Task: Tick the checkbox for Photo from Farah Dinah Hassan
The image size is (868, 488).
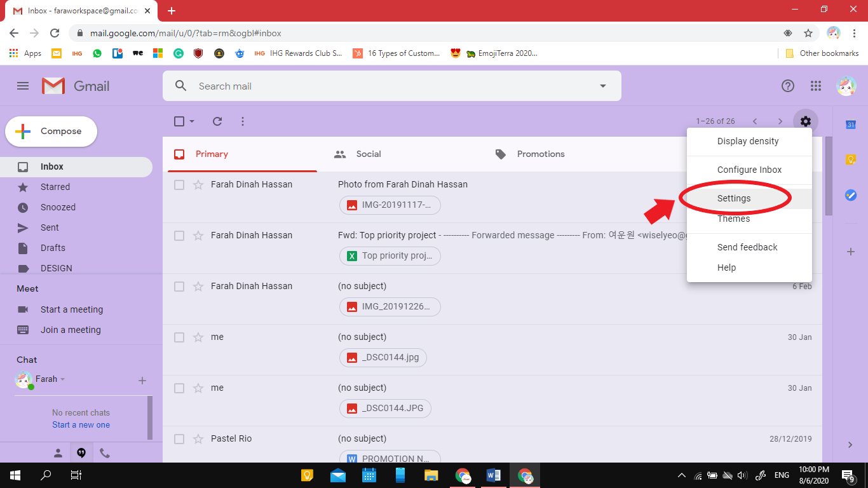Action: coord(179,185)
